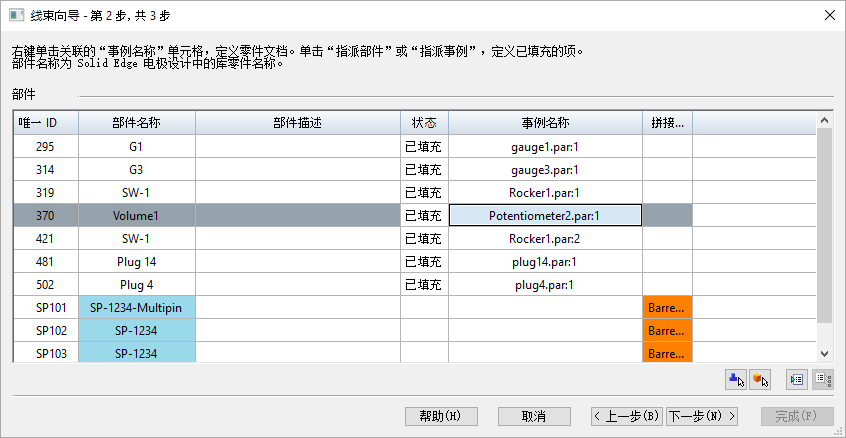Click the orange Barre... cell in row SP101
Image resolution: width=846 pixels, height=438 pixels.
click(667, 307)
